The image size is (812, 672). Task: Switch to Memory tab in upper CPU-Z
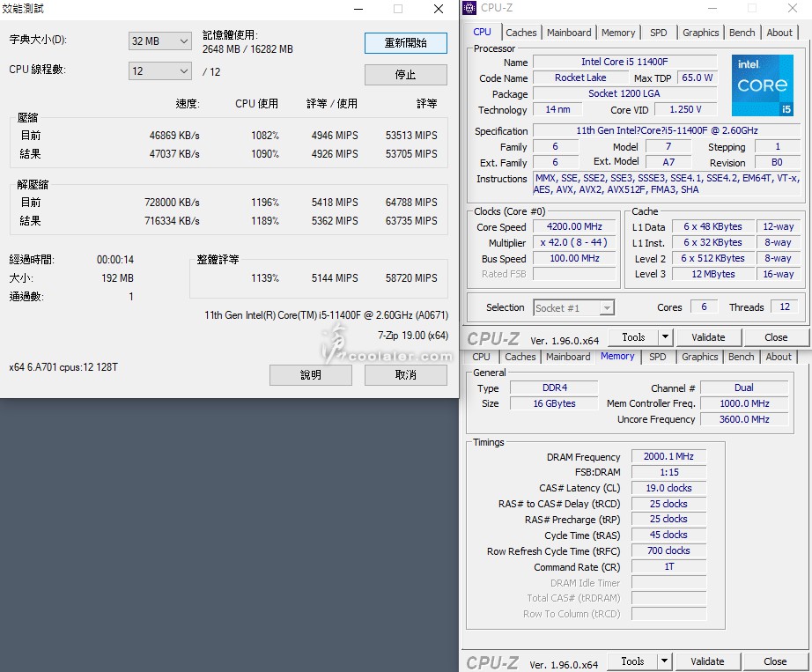(617, 33)
